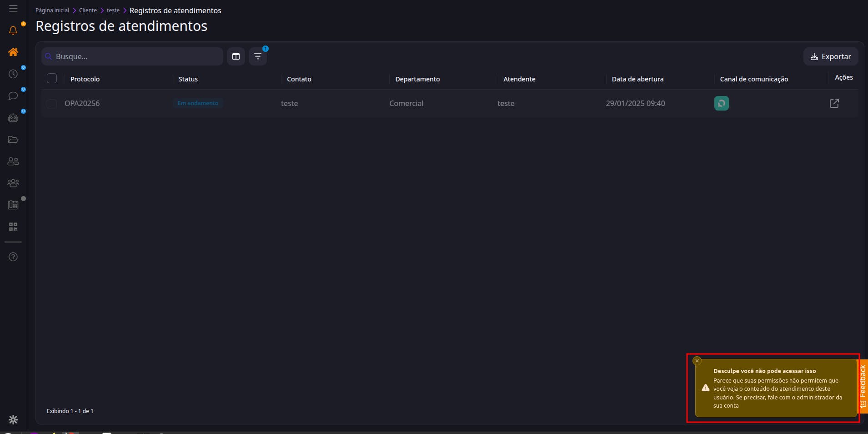868x434 pixels.
Task: Click the warning triangle in the toast
Action: pos(706,388)
